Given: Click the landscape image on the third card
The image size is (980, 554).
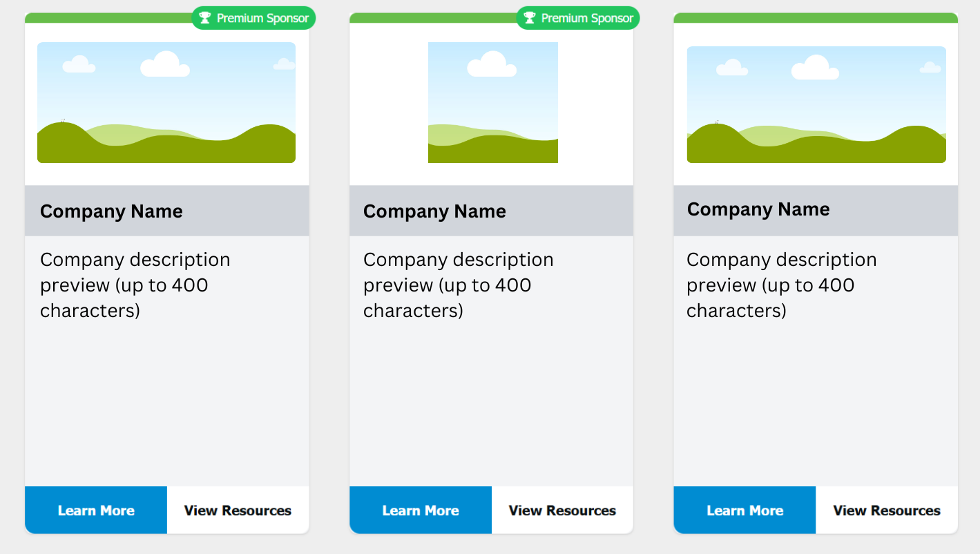Looking at the screenshot, I should [816, 104].
